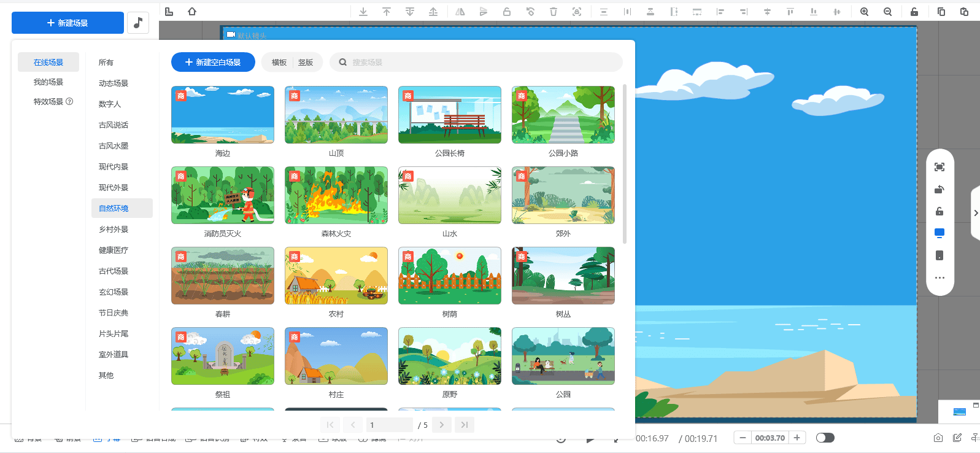The width and height of the screenshot is (980, 453).
Task: Click the home icon in top toolbar
Action: pyautogui.click(x=192, y=12)
